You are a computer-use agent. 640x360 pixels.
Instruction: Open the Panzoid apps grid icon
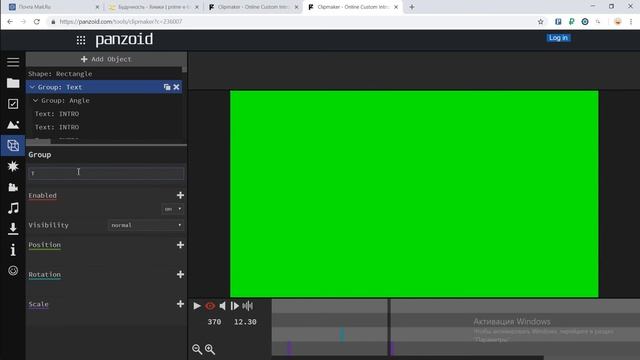coord(81,40)
